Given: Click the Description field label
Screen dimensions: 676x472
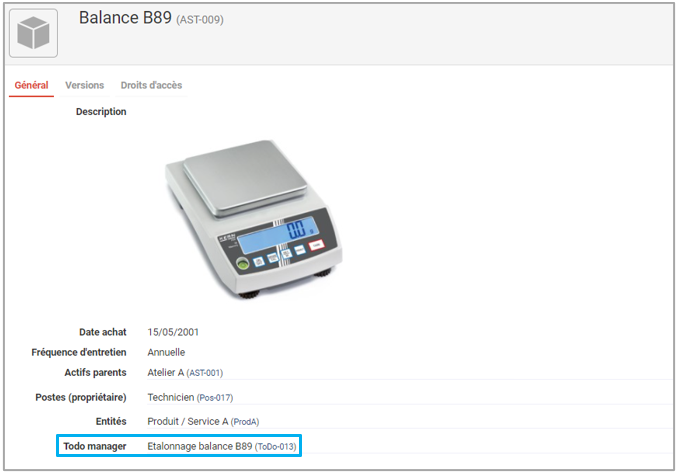Looking at the screenshot, I should (101, 112).
